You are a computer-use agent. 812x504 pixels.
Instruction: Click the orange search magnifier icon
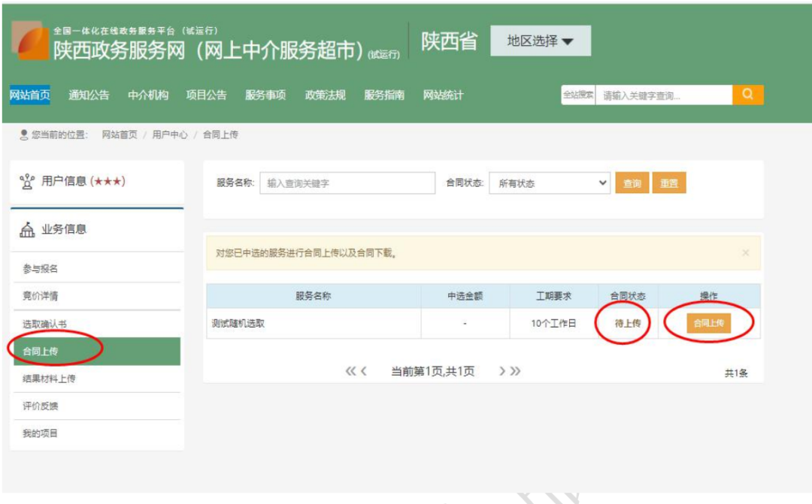click(747, 95)
